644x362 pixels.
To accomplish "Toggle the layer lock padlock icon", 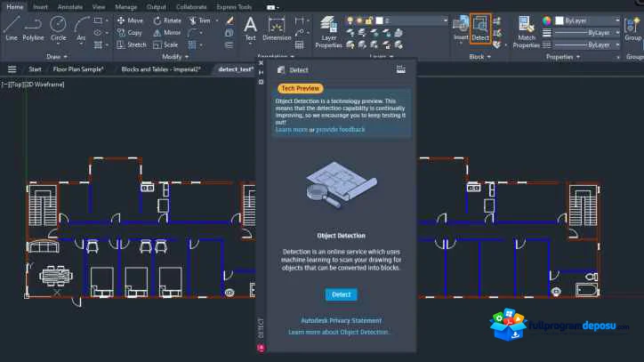I will click(x=369, y=20).
